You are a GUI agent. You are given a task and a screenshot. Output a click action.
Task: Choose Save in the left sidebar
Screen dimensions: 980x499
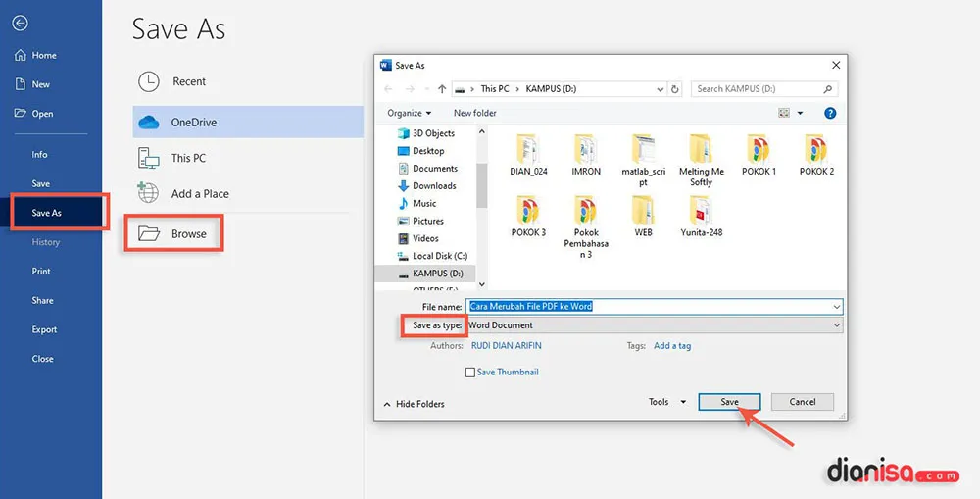(40, 184)
